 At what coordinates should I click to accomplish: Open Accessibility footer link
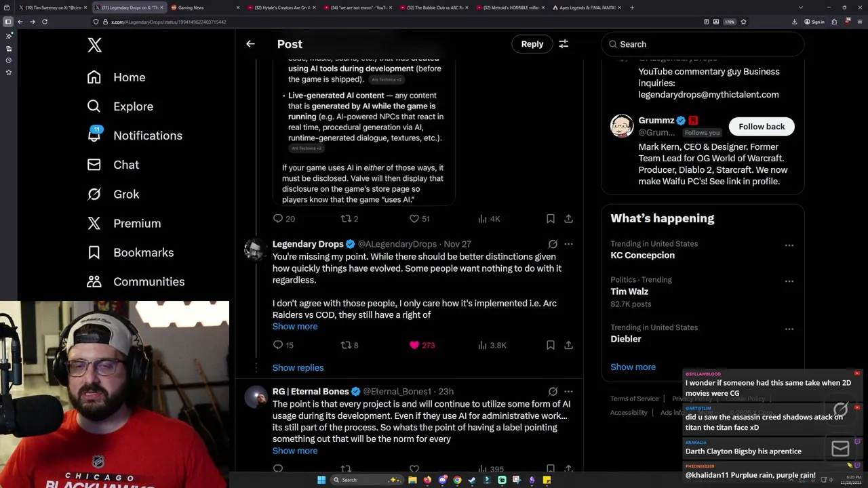629,412
